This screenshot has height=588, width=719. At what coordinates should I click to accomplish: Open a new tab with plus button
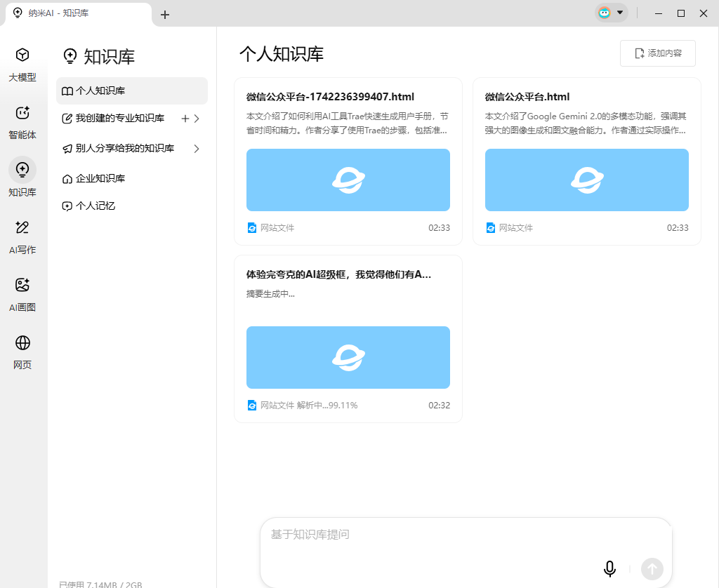(x=165, y=15)
